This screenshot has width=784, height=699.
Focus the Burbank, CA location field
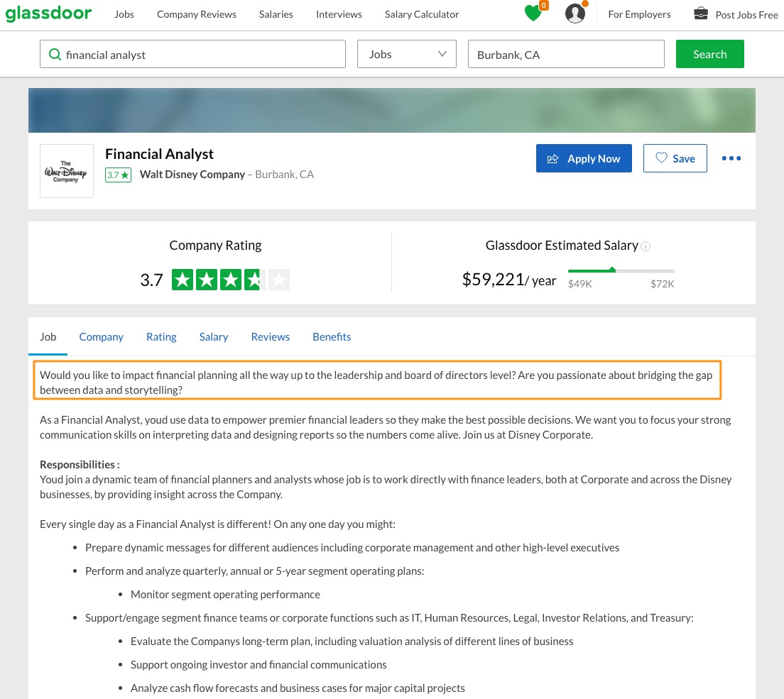566,54
